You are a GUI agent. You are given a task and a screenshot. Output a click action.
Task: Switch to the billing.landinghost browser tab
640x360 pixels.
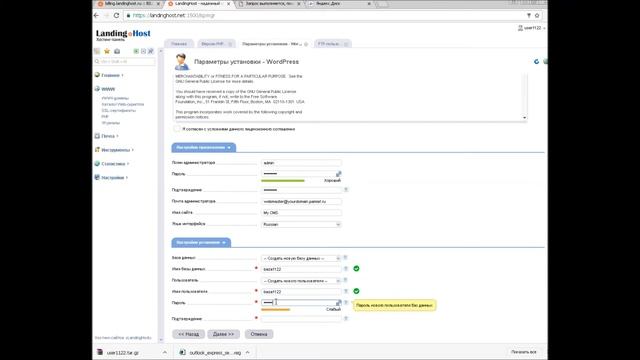[128, 4]
